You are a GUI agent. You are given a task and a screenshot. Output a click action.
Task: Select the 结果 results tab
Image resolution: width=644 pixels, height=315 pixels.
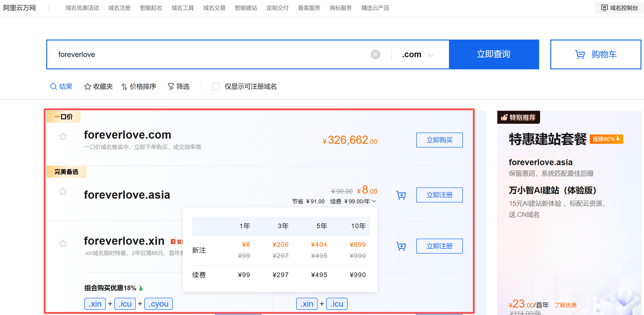point(61,87)
